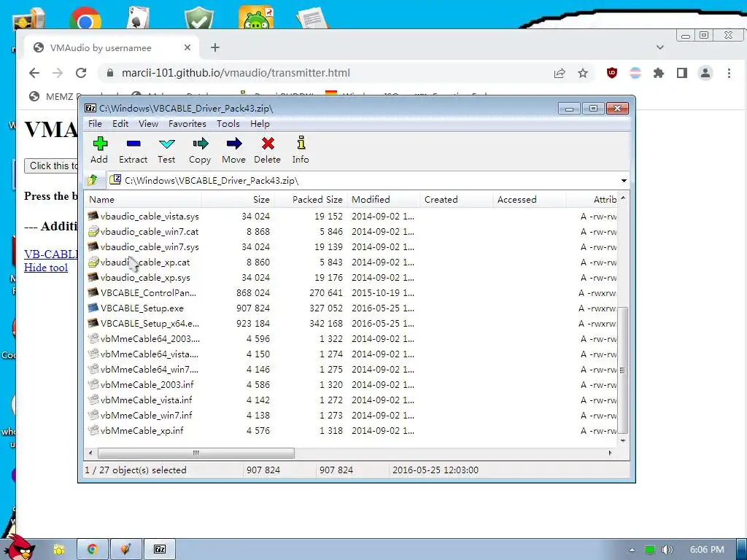Close the VMAudio browser tab
Screen dimensions: 747x560
click(x=187, y=47)
